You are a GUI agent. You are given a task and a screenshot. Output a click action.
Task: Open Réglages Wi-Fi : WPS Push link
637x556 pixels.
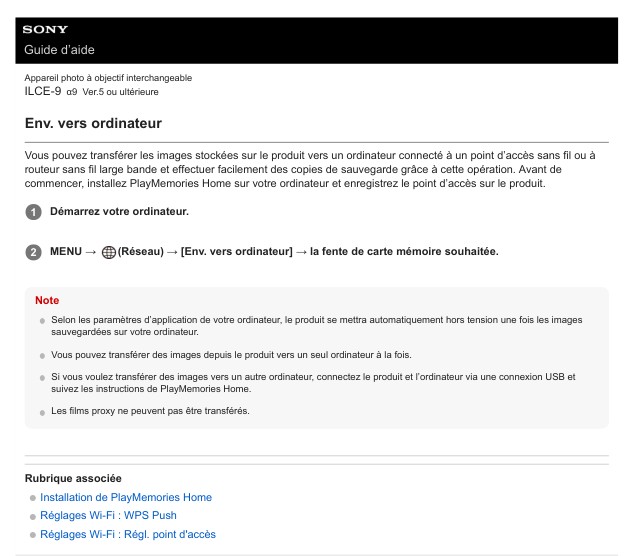108,516
